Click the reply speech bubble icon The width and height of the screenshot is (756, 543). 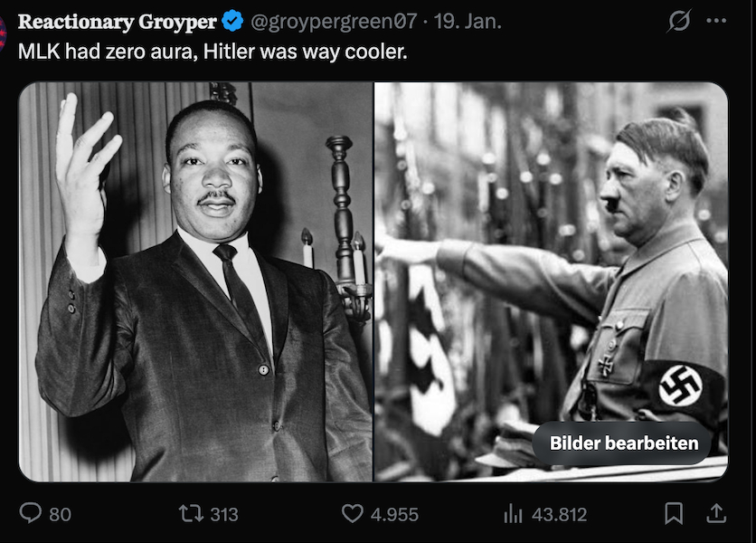[31, 514]
